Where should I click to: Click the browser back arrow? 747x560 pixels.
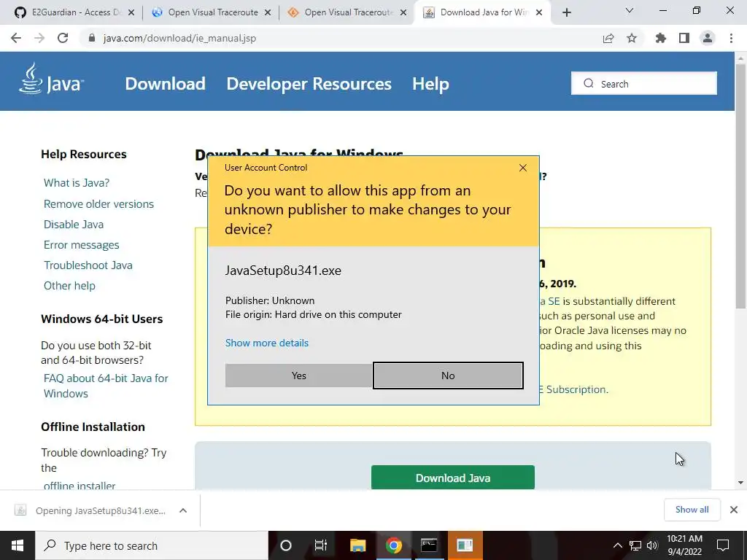click(16, 38)
